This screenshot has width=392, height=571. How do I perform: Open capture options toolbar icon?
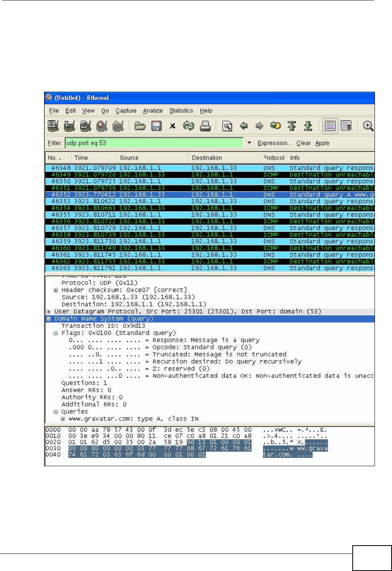pos(70,126)
